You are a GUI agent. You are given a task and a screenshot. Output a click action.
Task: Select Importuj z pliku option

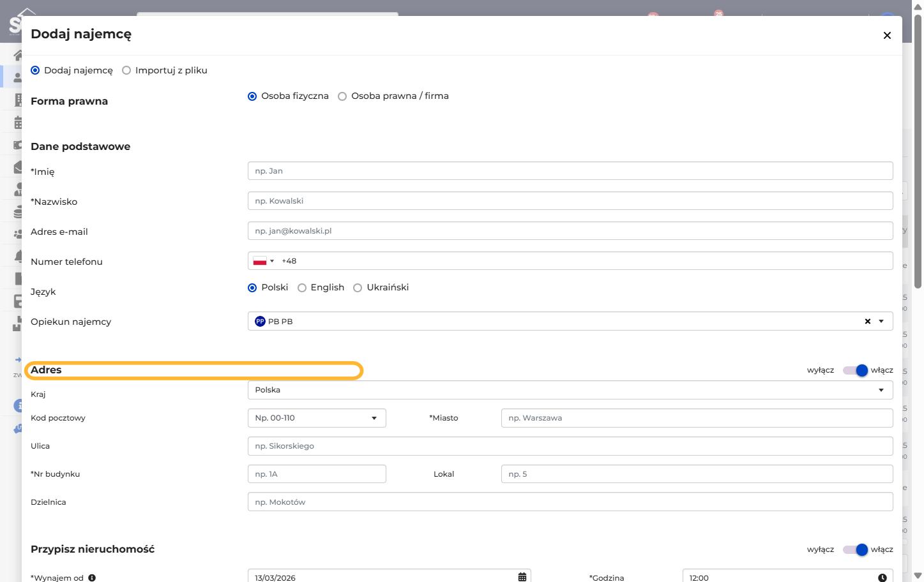[126, 70]
